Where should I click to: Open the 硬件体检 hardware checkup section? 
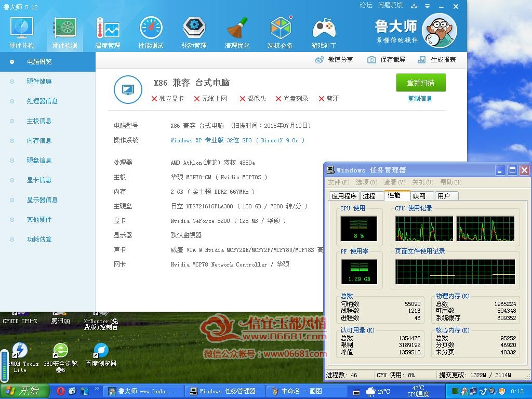point(21,33)
